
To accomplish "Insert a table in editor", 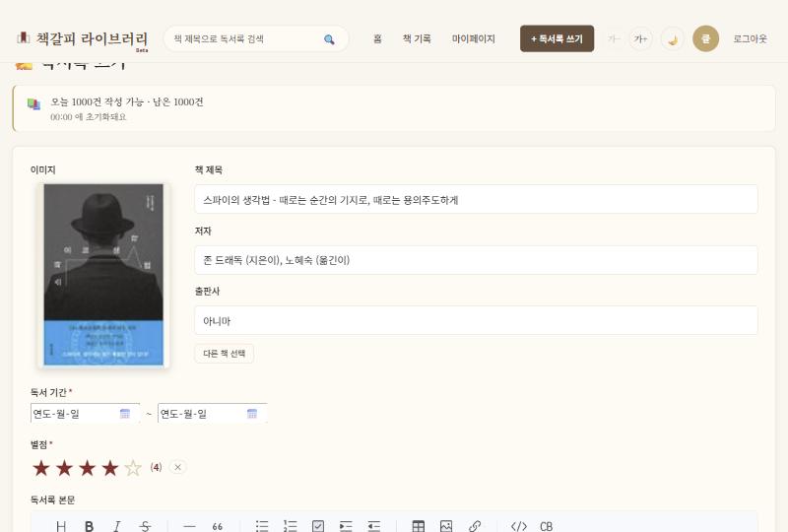I will point(418,526).
